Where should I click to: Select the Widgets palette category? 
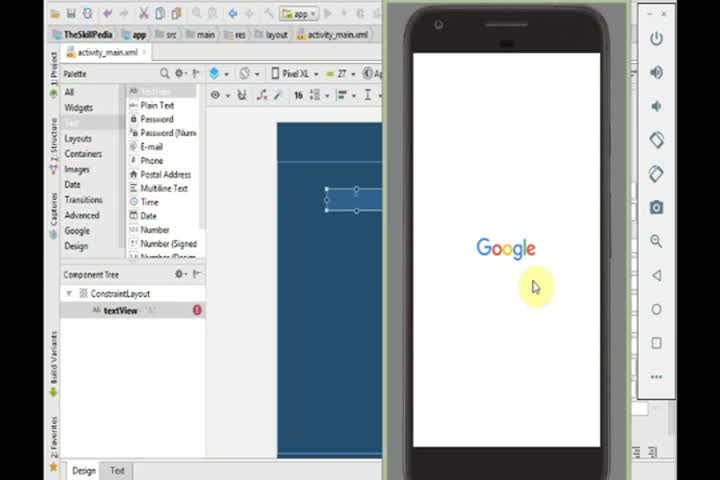tap(79, 107)
